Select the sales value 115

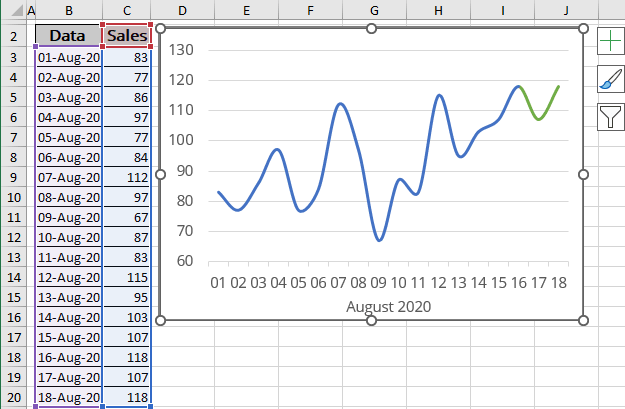pos(127,277)
